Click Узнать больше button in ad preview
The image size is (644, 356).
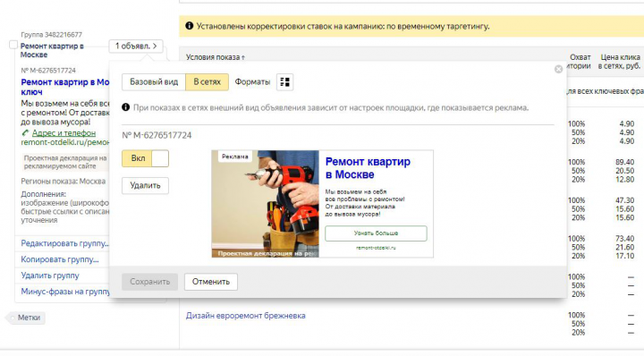(x=376, y=233)
